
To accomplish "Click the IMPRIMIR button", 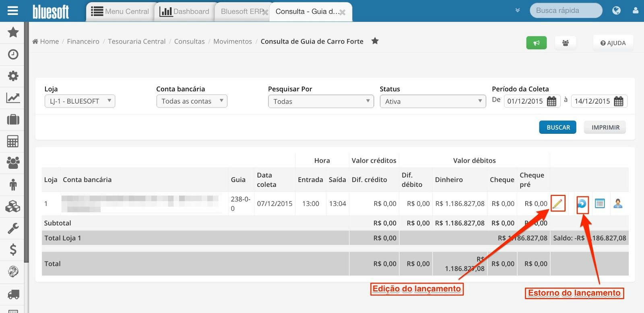I will click(x=605, y=127).
